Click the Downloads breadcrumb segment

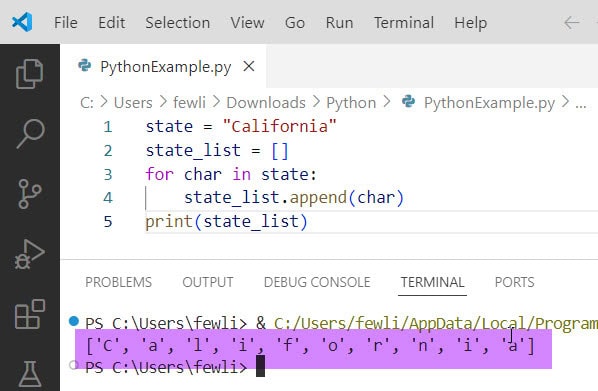click(266, 103)
